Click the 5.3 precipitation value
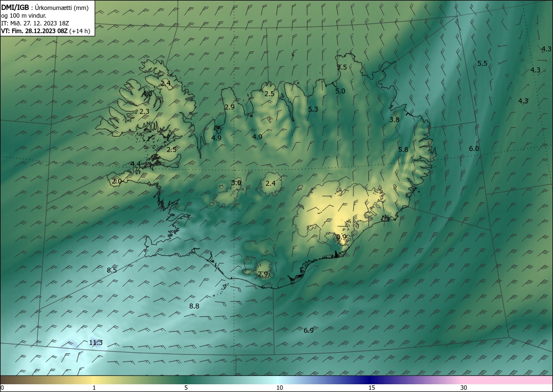This screenshot has height=392, width=553. click(x=313, y=109)
